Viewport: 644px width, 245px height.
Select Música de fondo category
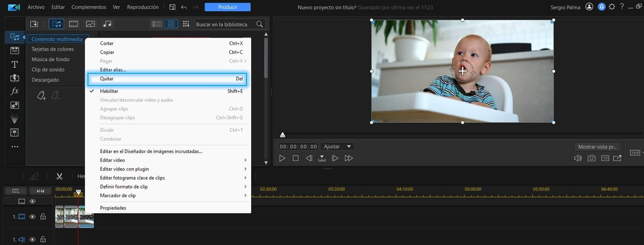tap(50, 59)
